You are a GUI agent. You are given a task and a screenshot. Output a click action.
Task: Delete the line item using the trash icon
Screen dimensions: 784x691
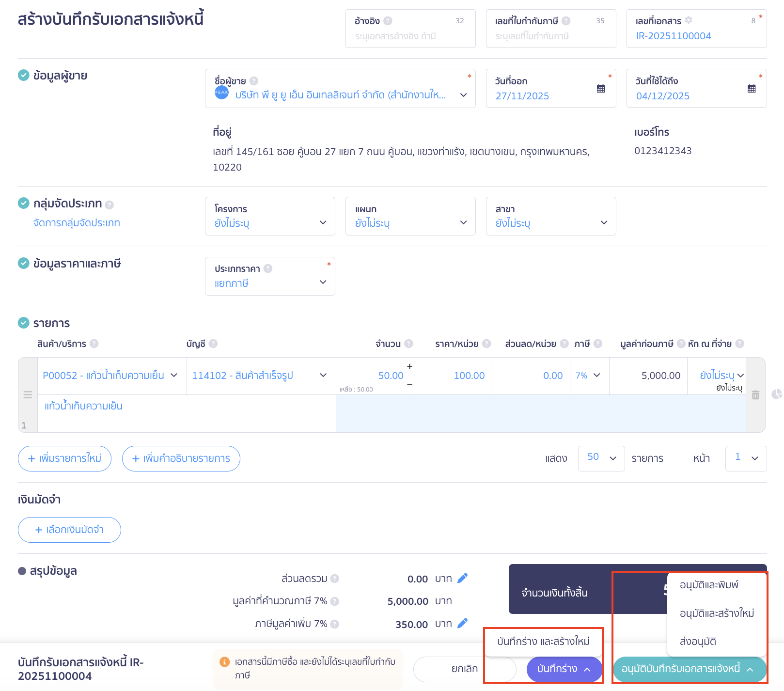(755, 395)
